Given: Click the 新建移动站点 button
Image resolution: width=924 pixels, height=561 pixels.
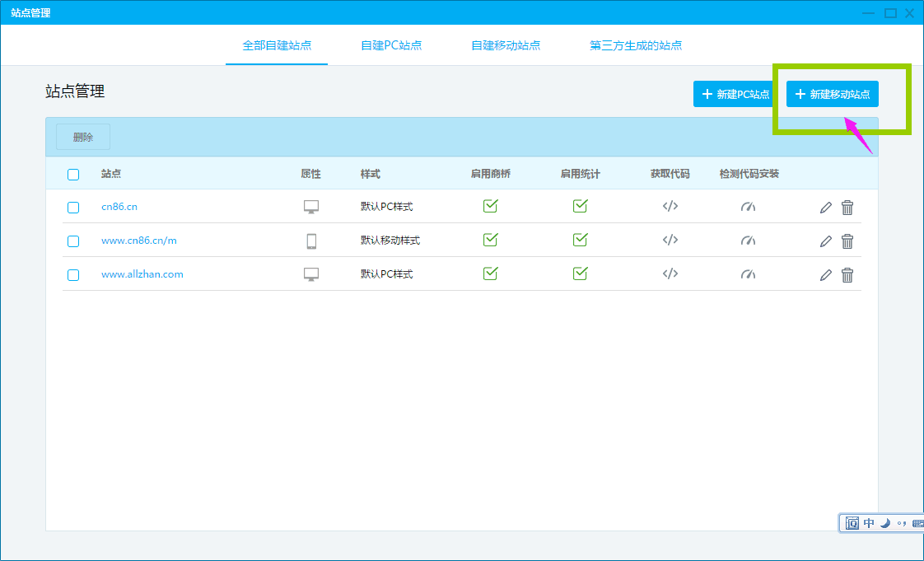Looking at the screenshot, I should (832, 94).
